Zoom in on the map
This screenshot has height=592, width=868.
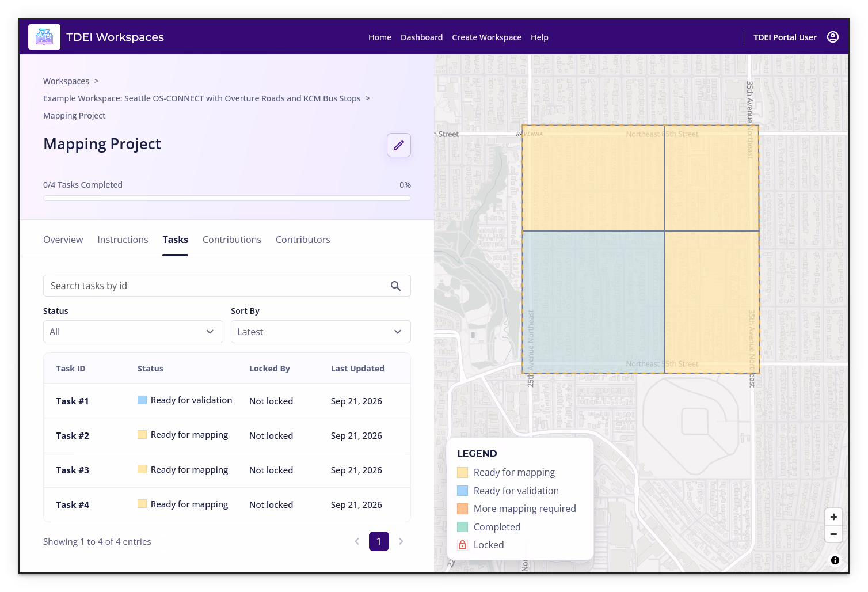(x=833, y=517)
